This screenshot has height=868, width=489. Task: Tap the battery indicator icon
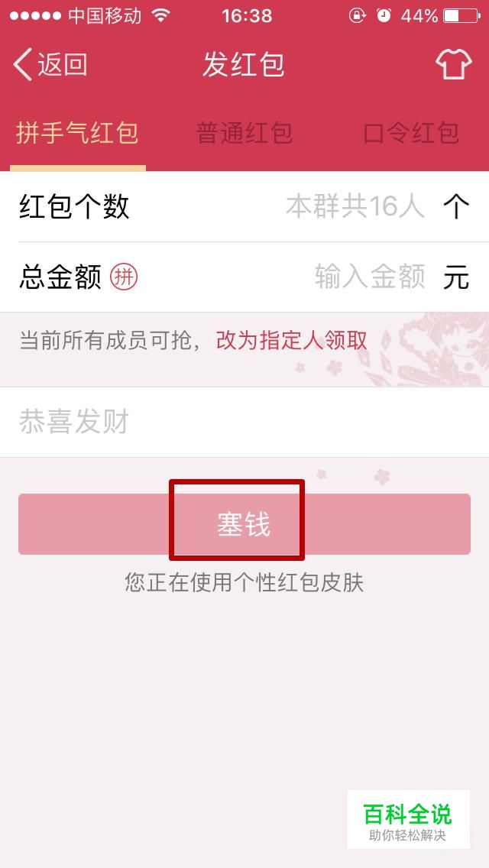[461, 16]
